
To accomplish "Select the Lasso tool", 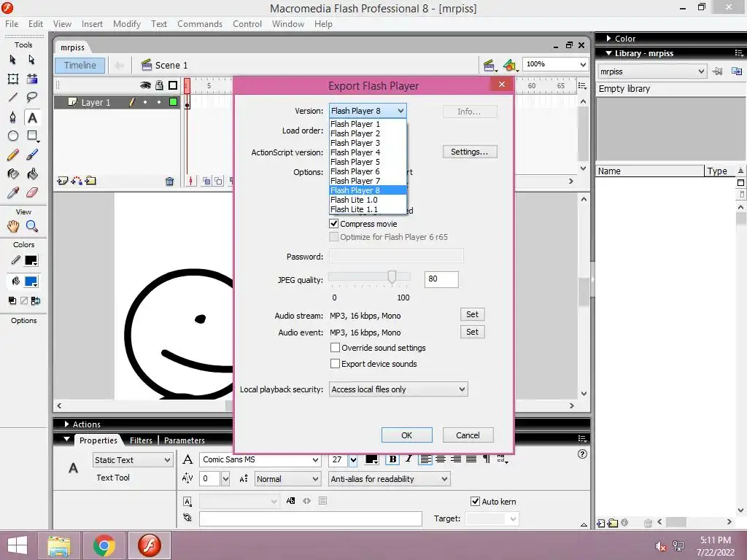I will 32,98.
